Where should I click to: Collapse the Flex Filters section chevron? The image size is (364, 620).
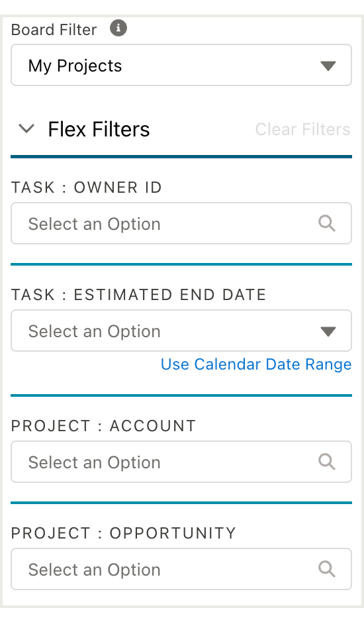click(26, 129)
